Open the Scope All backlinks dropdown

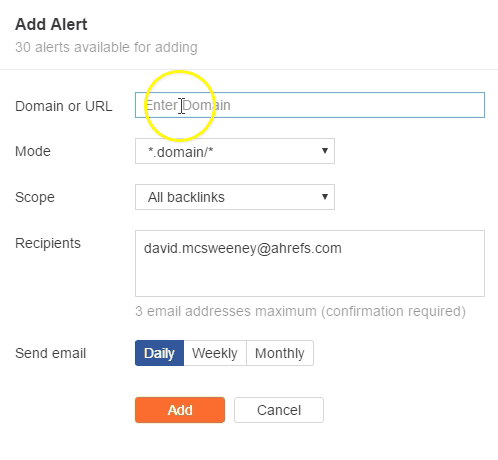(x=235, y=197)
